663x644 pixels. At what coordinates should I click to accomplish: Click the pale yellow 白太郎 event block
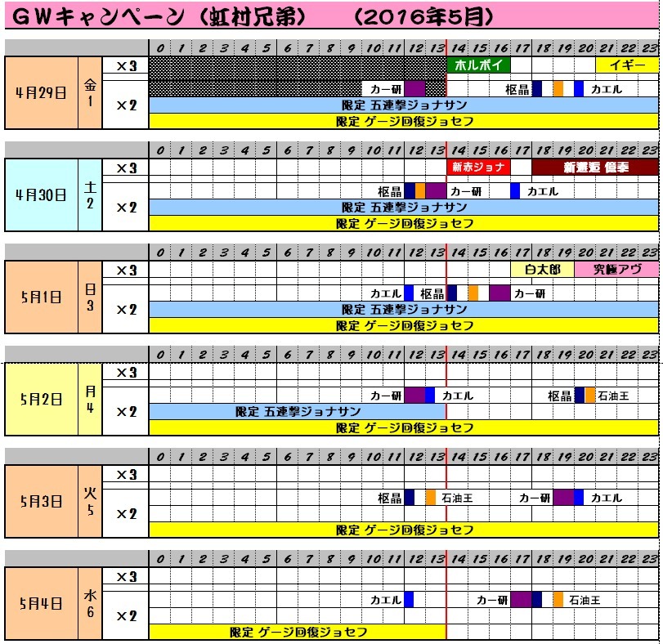542,270
